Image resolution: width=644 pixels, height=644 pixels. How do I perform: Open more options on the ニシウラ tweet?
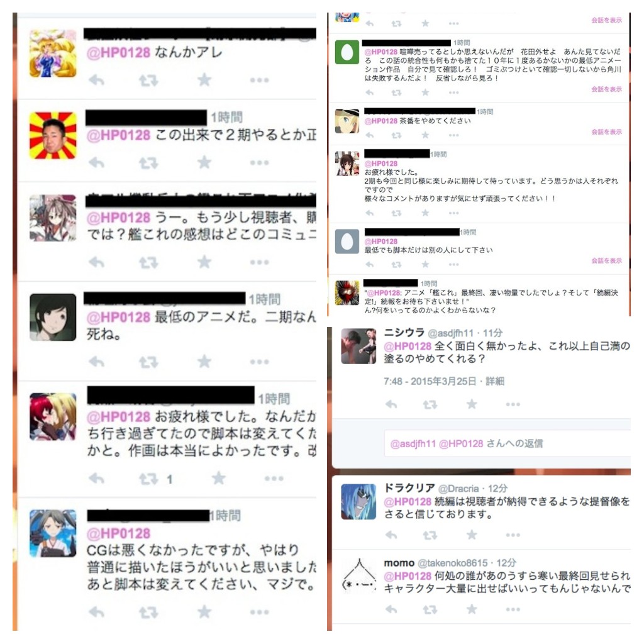coord(513,404)
